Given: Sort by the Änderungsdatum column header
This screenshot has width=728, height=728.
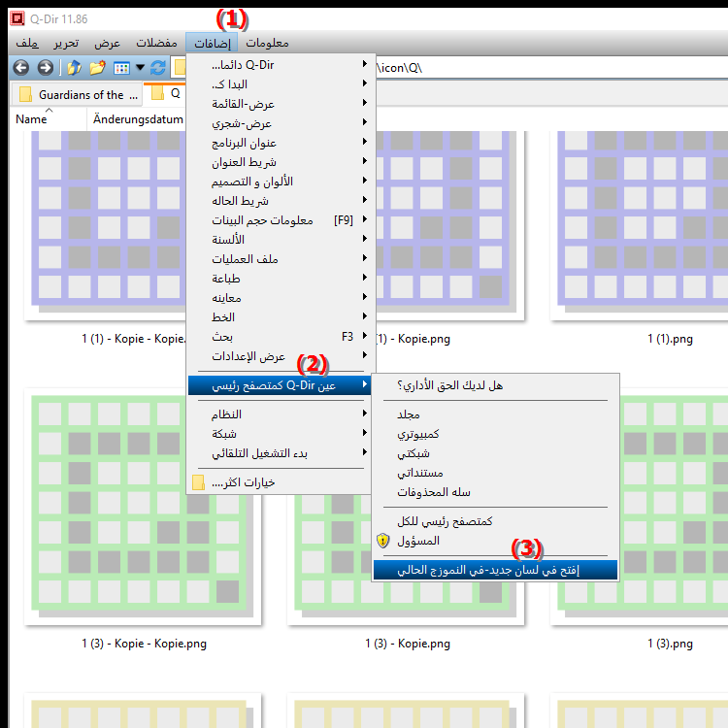Looking at the screenshot, I should point(137,119).
